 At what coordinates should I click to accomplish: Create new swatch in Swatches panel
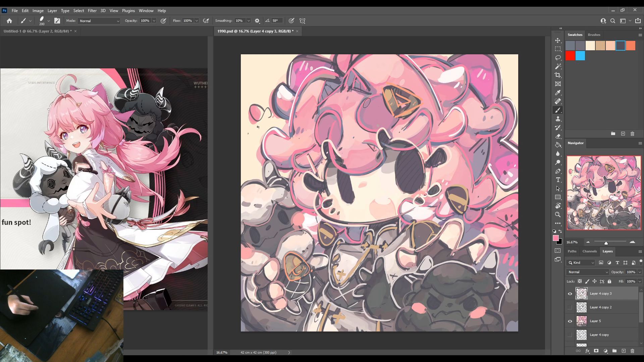pyautogui.click(x=623, y=134)
